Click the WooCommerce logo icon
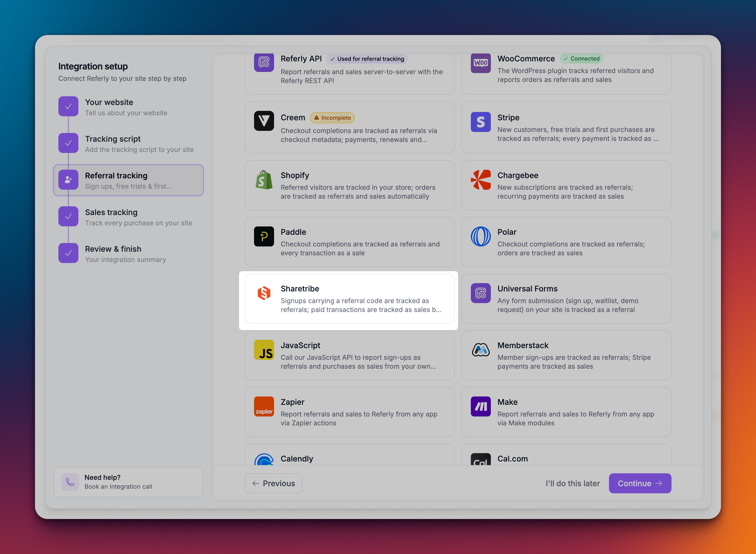Screen dimensions: 756x554 point(480,63)
